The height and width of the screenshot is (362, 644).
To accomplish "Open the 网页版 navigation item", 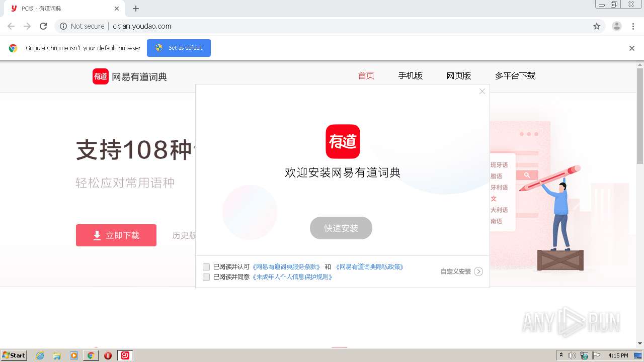I will pyautogui.click(x=459, y=76).
